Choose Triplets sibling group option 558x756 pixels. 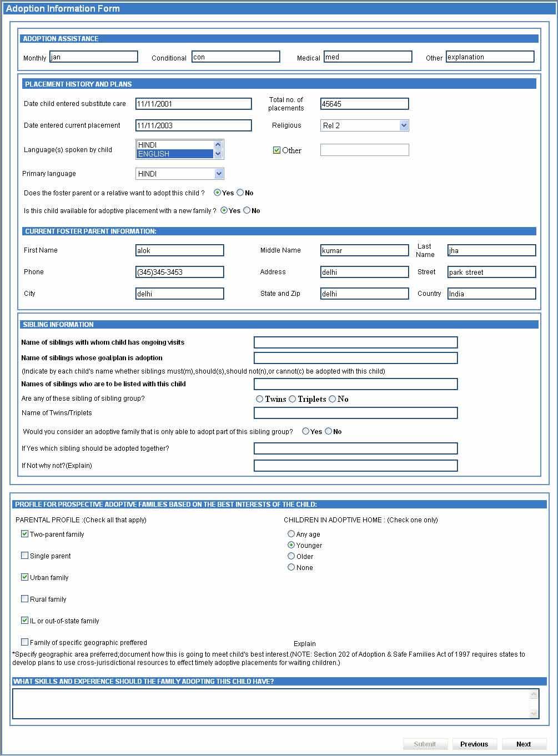(x=292, y=399)
